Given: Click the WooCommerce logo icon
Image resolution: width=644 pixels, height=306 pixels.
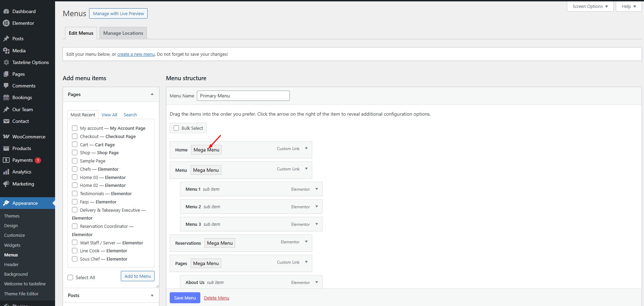Looking at the screenshot, I should tap(6, 137).
